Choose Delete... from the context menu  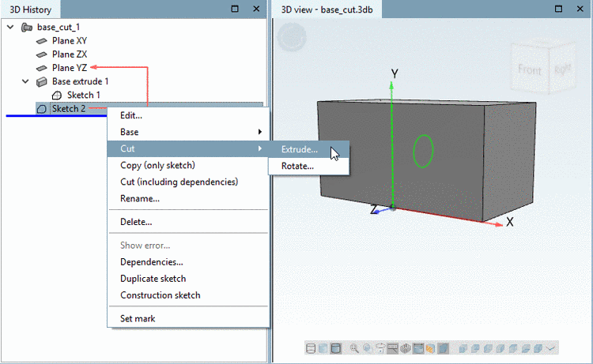(188, 222)
